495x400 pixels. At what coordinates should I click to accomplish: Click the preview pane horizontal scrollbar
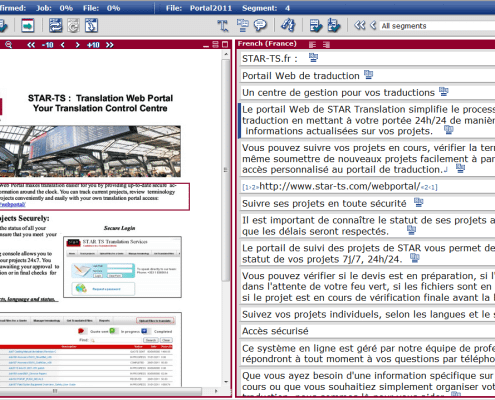pyautogui.click(x=109, y=391)
